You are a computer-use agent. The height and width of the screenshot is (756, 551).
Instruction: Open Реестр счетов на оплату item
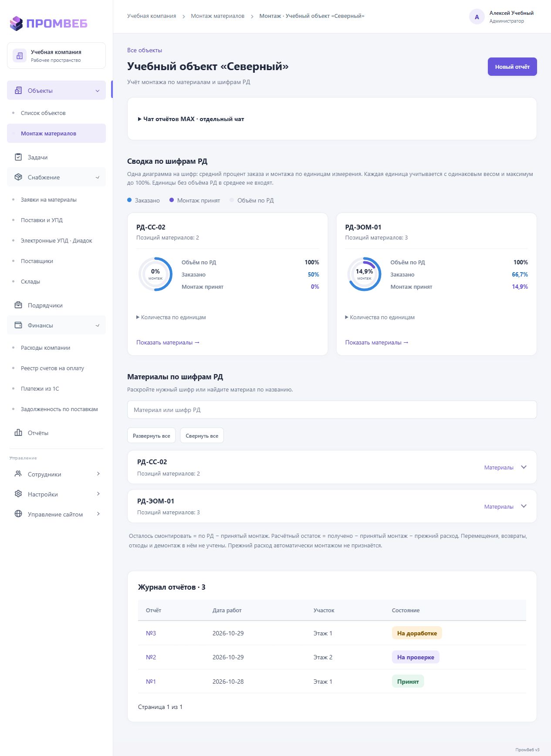52,368
